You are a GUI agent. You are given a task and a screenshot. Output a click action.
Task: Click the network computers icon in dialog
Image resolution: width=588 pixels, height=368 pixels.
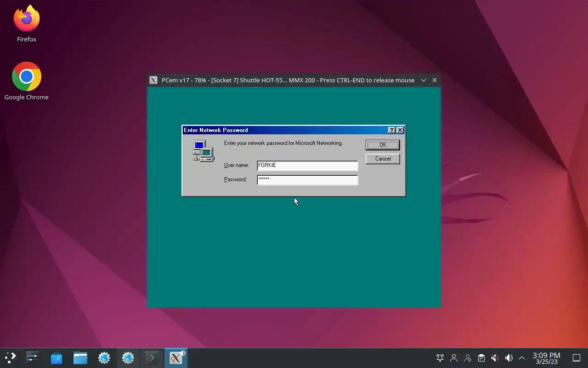coord(203,151)
